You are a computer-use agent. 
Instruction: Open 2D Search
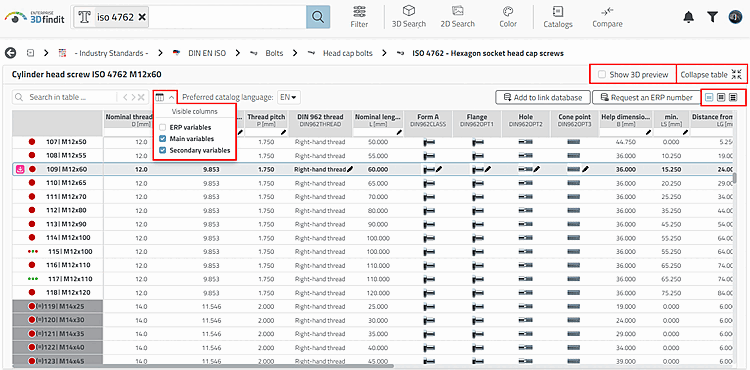(458, 17)
